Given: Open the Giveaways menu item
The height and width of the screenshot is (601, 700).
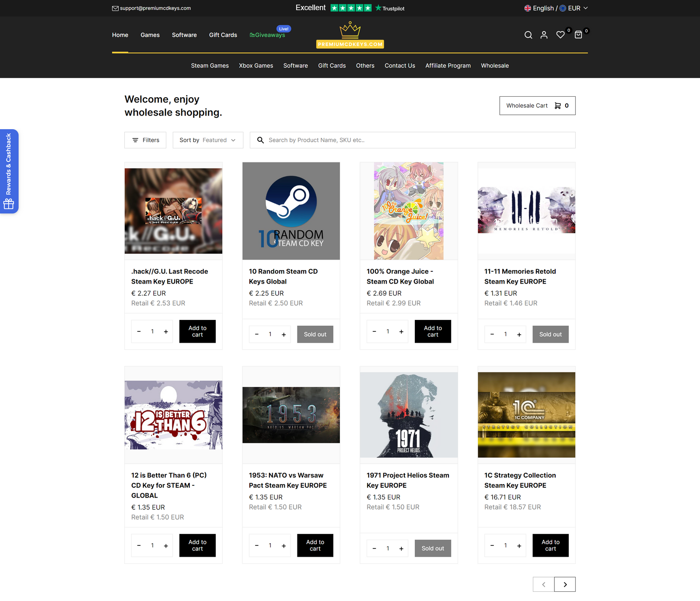Looking at the screenshot, I should (x=267, y=35).
